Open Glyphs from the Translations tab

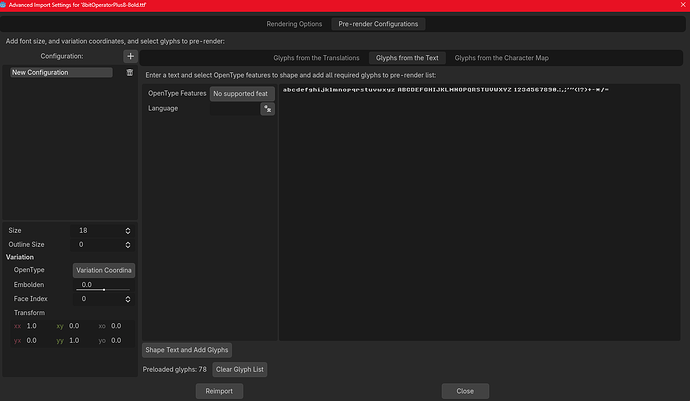click(x=316, y=58)
